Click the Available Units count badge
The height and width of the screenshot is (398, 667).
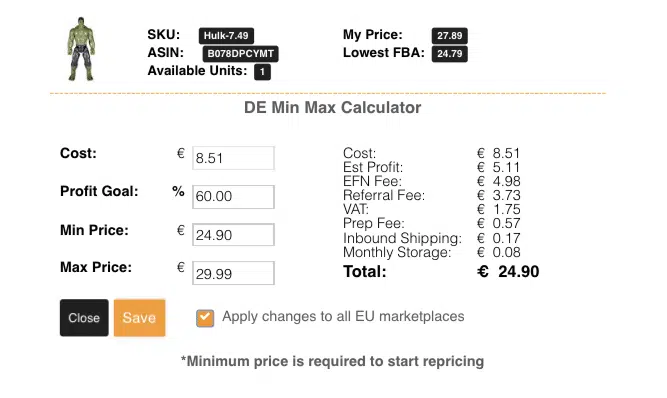(262, 72)
